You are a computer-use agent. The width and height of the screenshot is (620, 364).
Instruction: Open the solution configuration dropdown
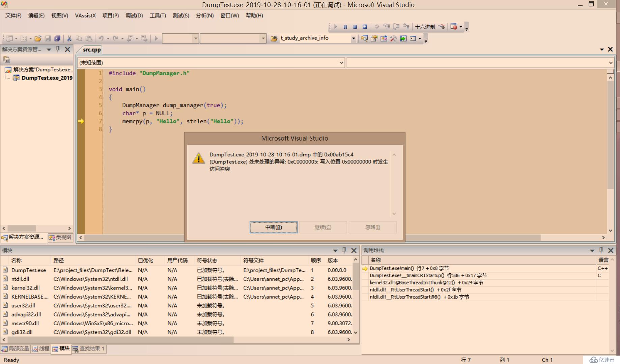[x=195, y=38]
